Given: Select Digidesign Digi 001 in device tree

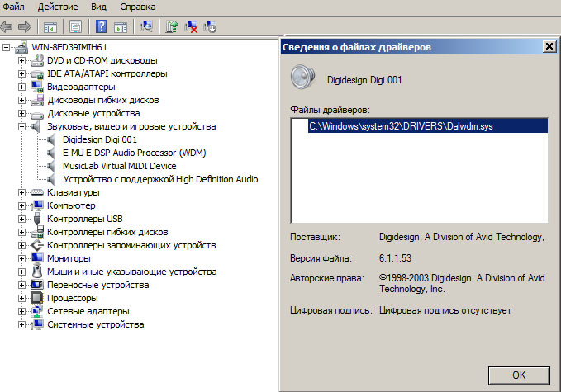Looking at the screenshot, I should (100, 139).
